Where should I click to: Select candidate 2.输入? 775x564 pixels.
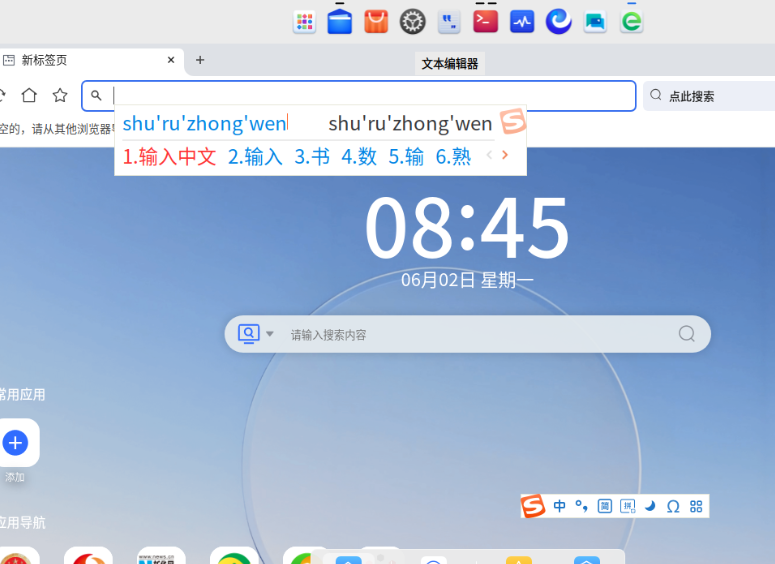tap(255, 157)
